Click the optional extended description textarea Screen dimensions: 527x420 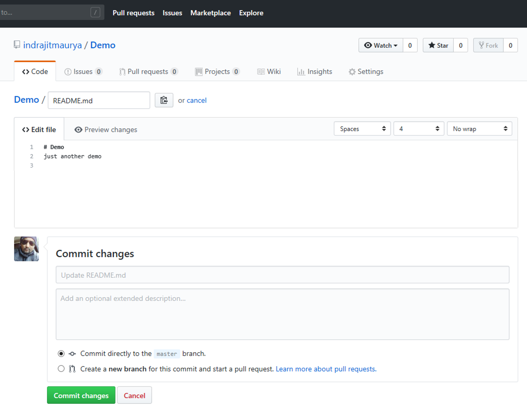tap(282, 314)
